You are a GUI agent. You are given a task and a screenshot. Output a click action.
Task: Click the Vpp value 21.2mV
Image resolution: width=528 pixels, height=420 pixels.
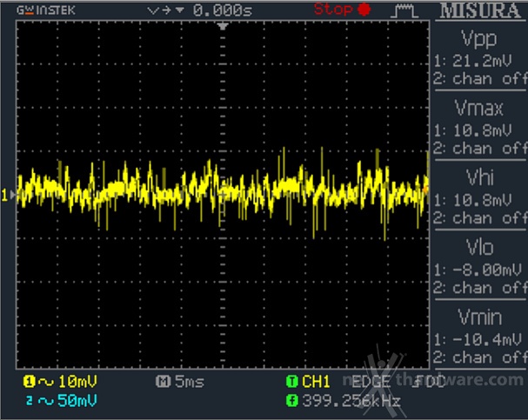[482, 61]
